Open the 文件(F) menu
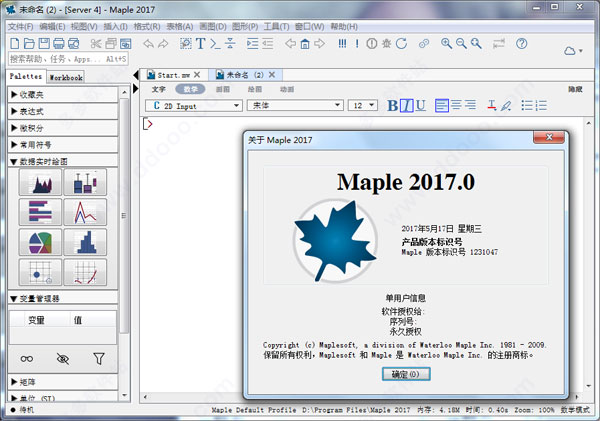 click(x=21, y=27)
